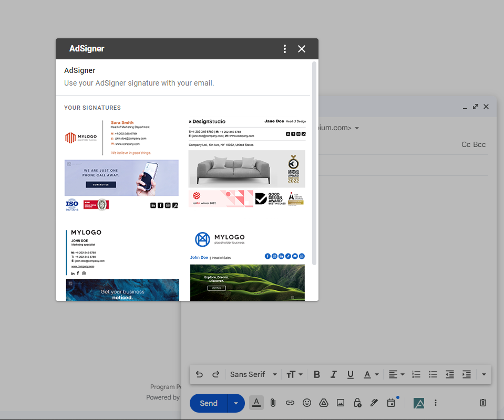Click the email body area
The image size is (504, 420).
[x=404, y=270]
